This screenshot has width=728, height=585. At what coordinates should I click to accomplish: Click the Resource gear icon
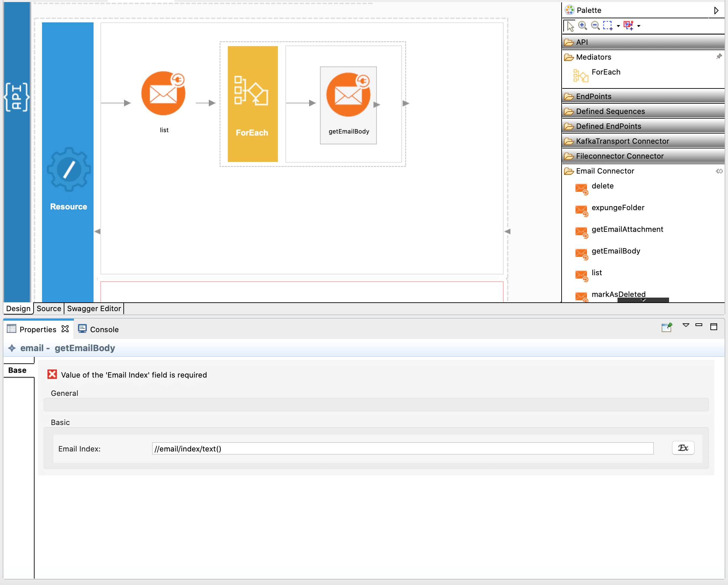pyautogui.click(x=69, y=169)
